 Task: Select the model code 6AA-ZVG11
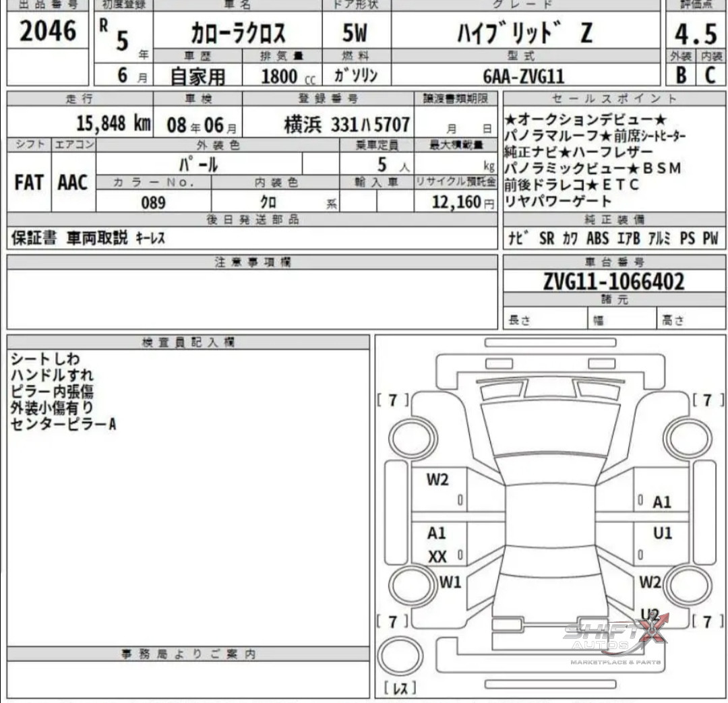(x=524, y=76)
